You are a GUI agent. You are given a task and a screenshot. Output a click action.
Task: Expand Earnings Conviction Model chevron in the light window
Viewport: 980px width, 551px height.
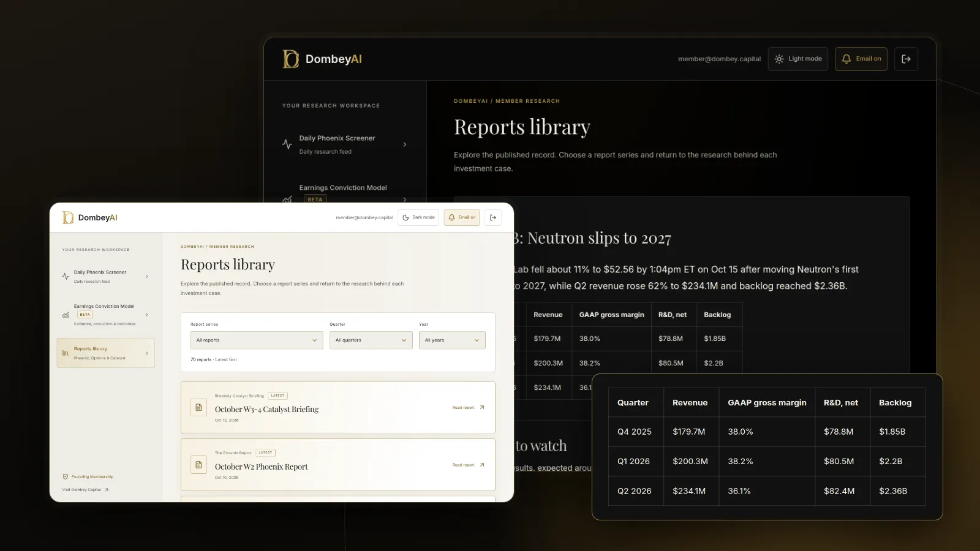146,315
